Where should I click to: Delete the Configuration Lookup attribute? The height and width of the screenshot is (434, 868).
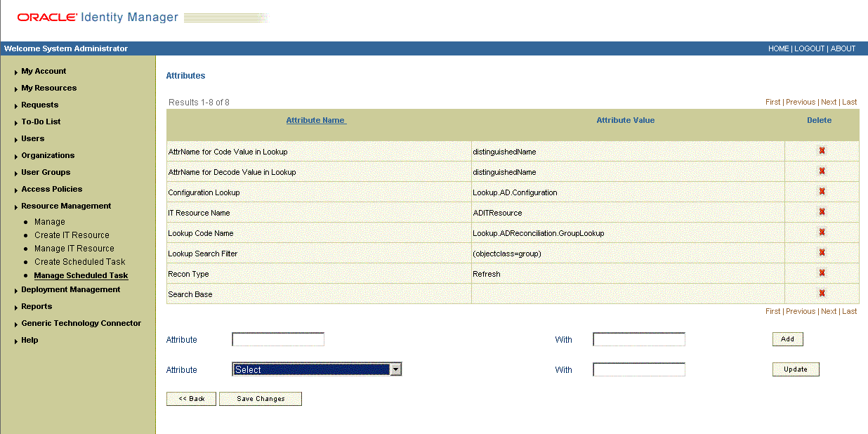[822, 191]
